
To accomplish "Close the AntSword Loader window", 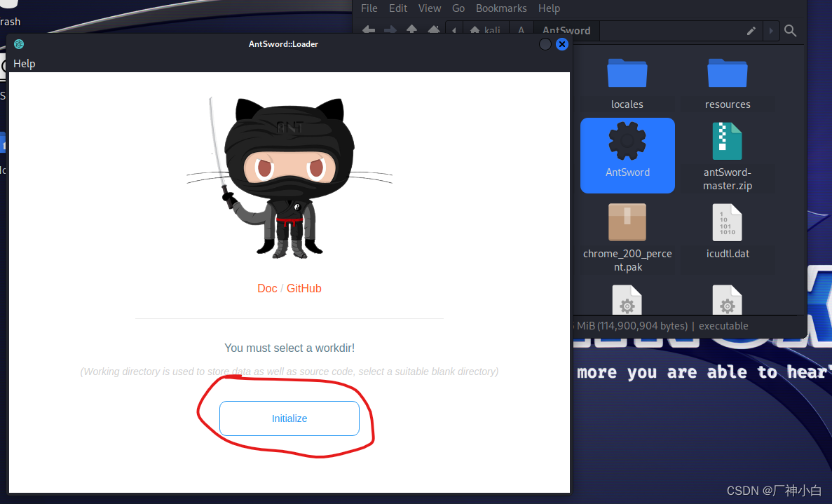I will click(562, 44).
